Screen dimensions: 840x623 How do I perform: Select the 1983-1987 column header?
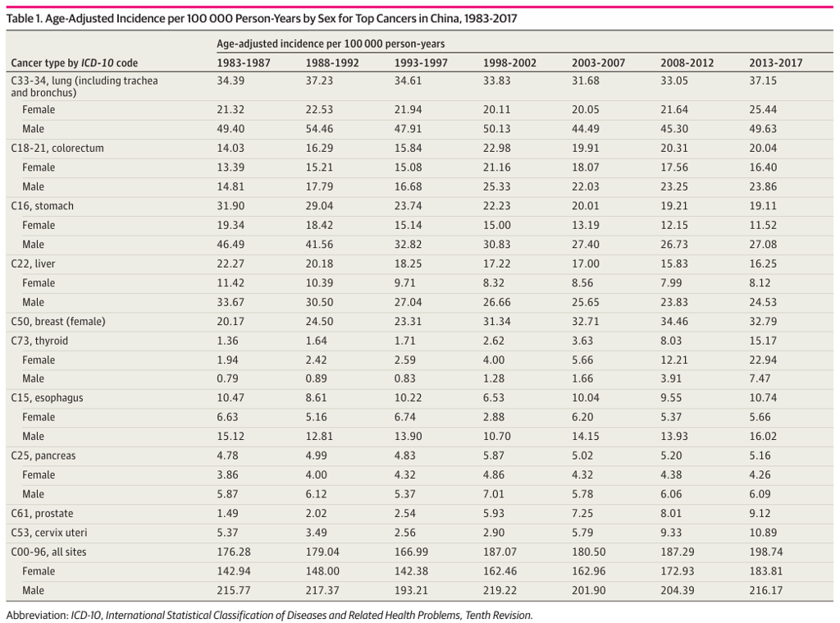pos(243,62)
